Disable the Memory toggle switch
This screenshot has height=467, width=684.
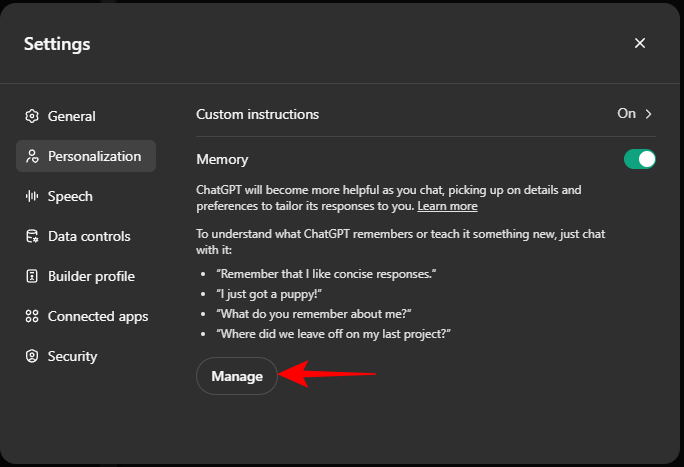[639, 159]
